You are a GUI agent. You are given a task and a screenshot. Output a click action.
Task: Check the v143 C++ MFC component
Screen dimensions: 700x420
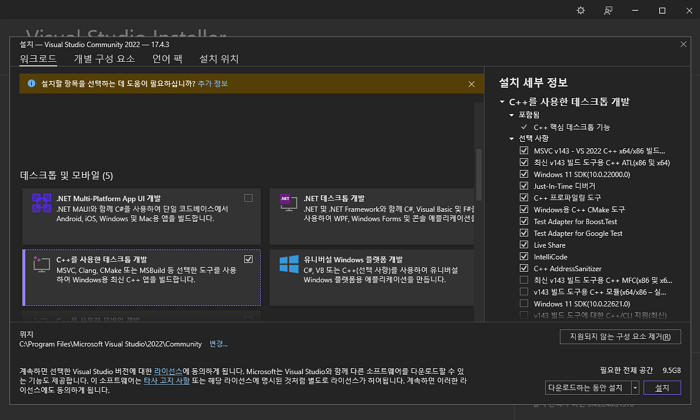coord(524,280)
